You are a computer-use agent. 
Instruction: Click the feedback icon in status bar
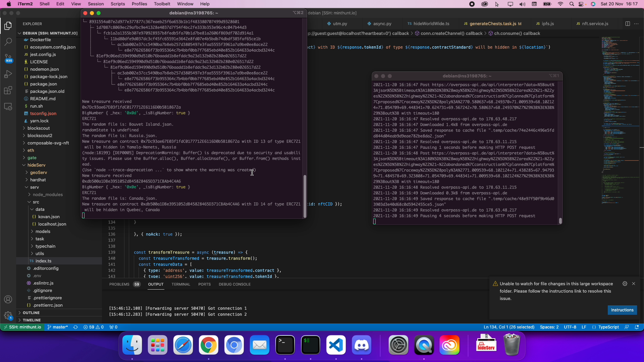pyautogui.click(x=627, y=327)
